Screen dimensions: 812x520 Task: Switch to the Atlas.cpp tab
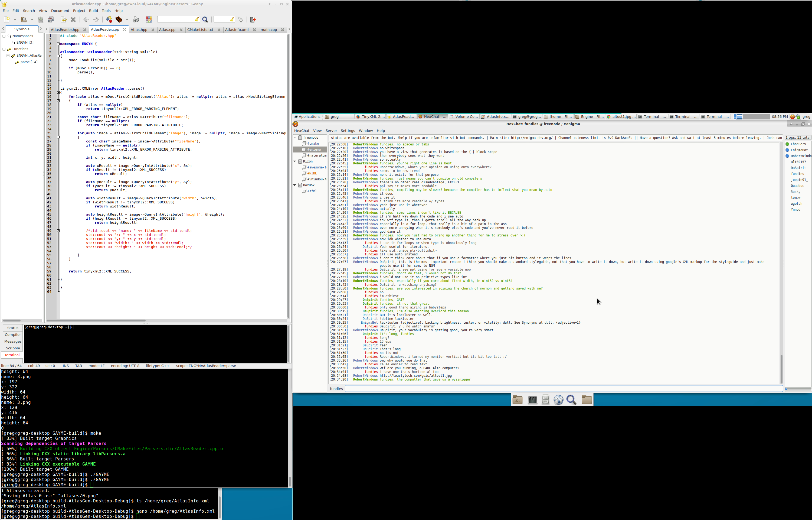point(167,30)
